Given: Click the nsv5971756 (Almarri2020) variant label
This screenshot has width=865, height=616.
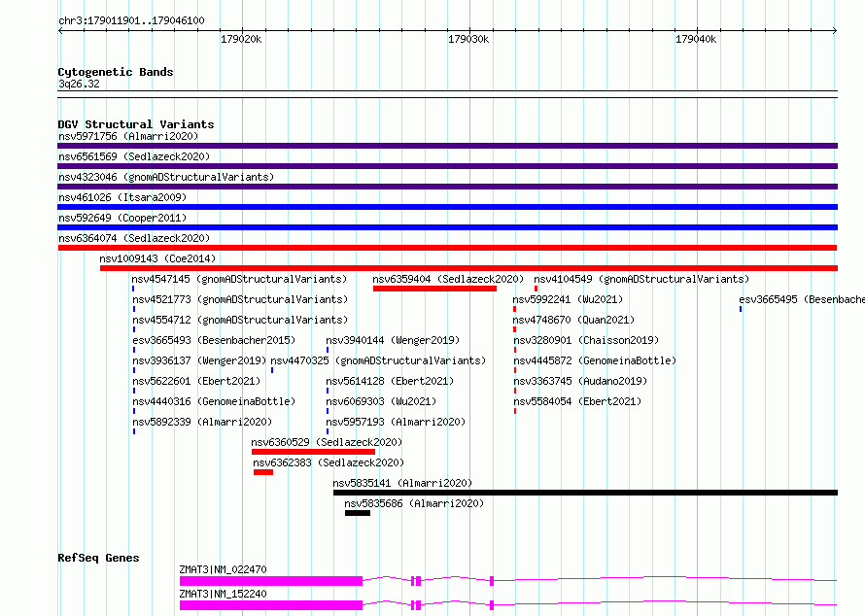Looking at the screenshot, I should (128, 136).
